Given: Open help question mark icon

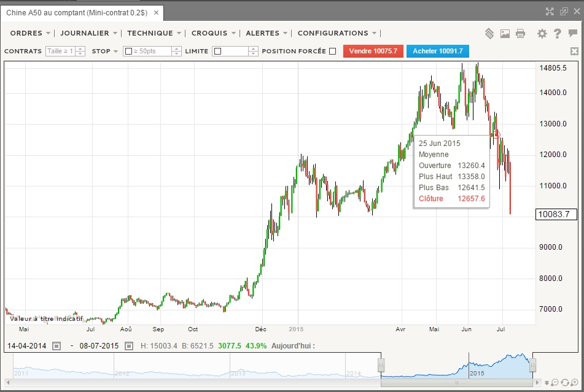Looking at the screenshot, I should 557,34.
